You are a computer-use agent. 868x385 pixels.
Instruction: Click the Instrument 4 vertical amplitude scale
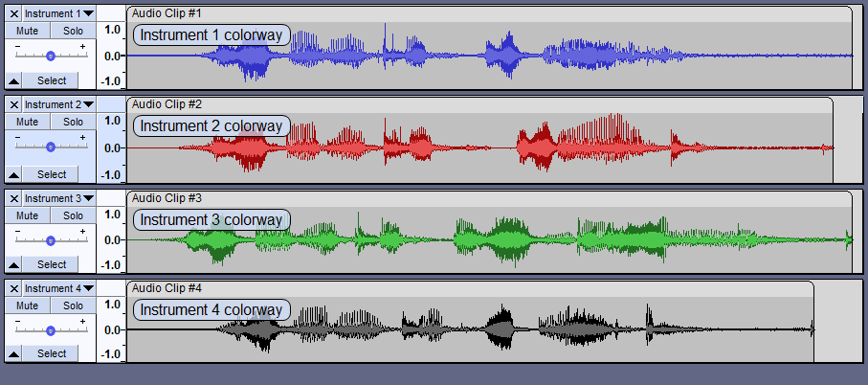click(111, 330)
